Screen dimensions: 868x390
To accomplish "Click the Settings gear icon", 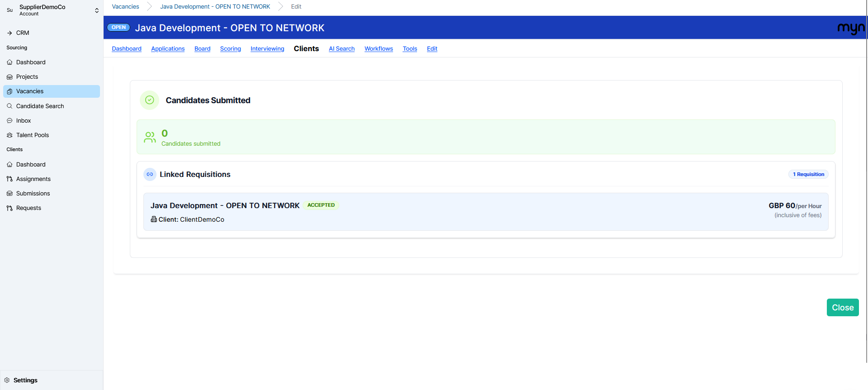I will click(x=7, y=380).
